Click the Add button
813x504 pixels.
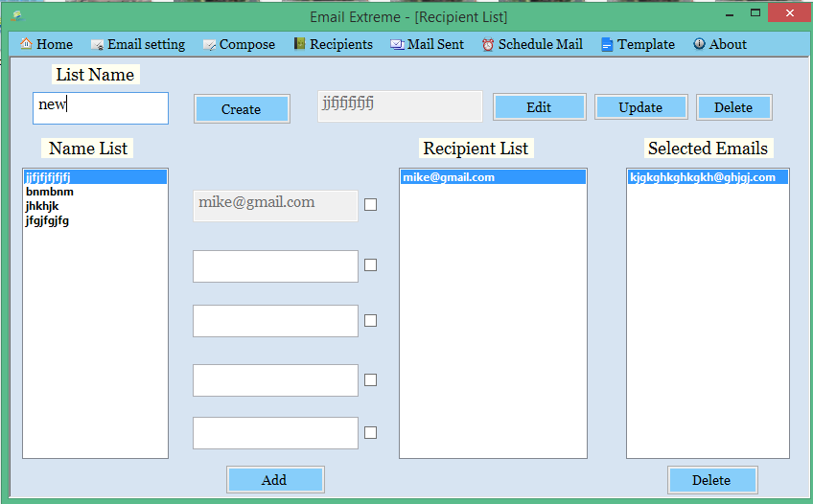(x=275, y=480)
